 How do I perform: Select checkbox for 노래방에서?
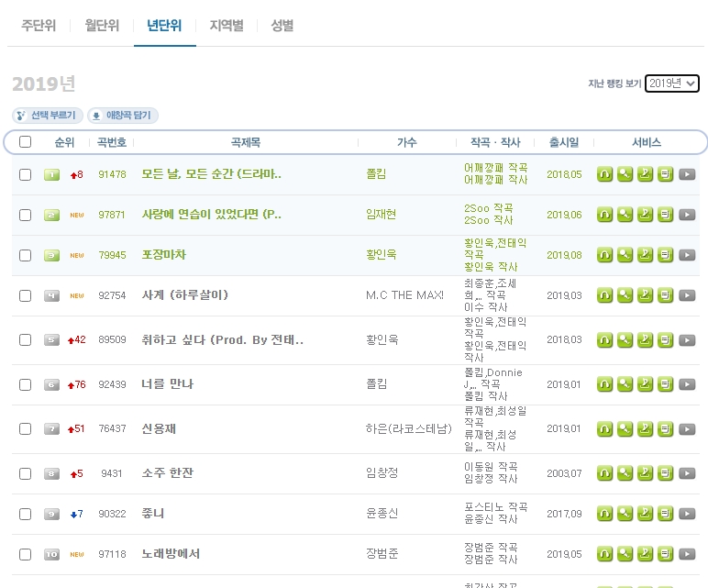(26, 554)
